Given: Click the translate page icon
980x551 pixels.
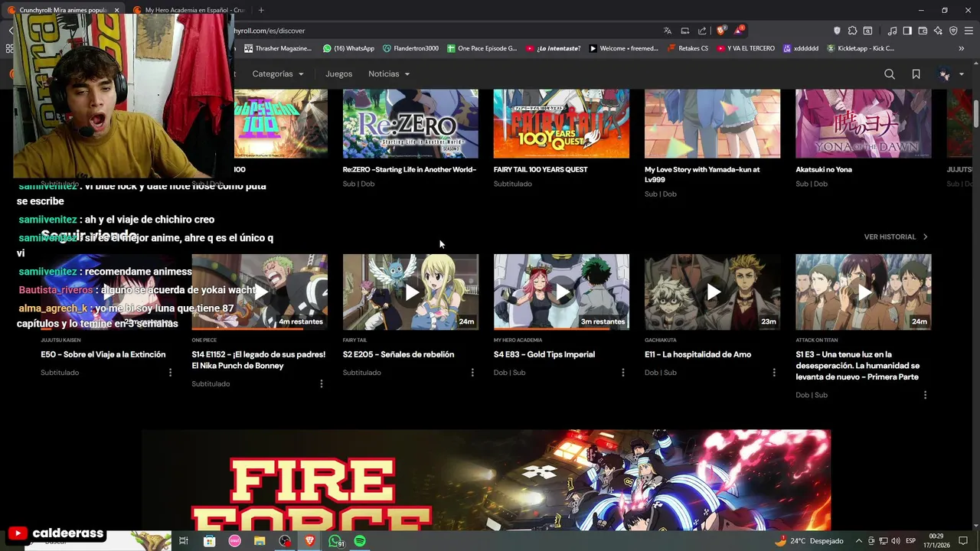Looking at the screenshot, I should point(668,31).
